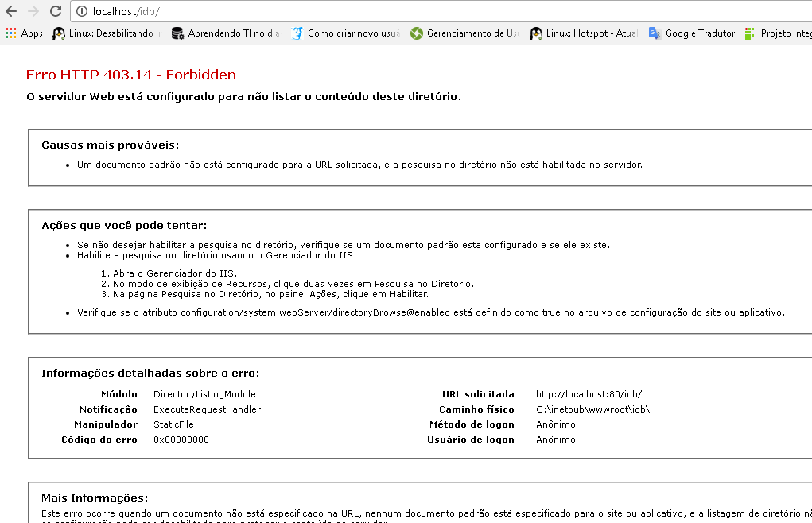Screen dimensions: 812x523
Task: Click the 'Mais Informações:' heading
Action: tap(95, 498)
